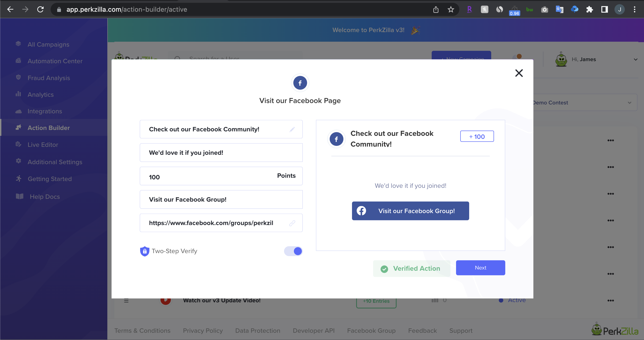Click the share icon in address bar
Screen dimensions: 644x340
pos(436,10)
